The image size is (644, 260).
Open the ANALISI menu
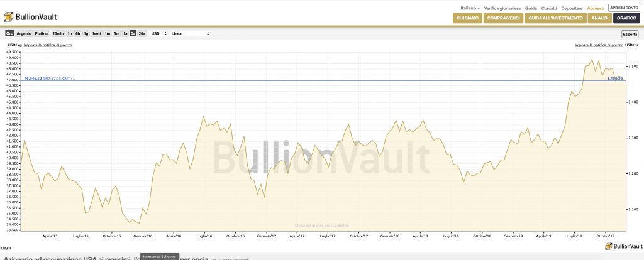pyautogui.click(x=599, y=18)
